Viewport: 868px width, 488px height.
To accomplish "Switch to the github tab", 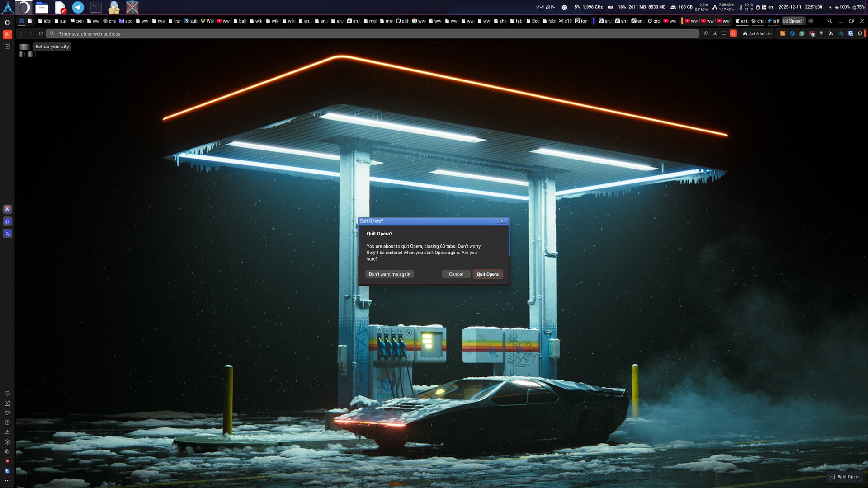I will click(402, 21).
